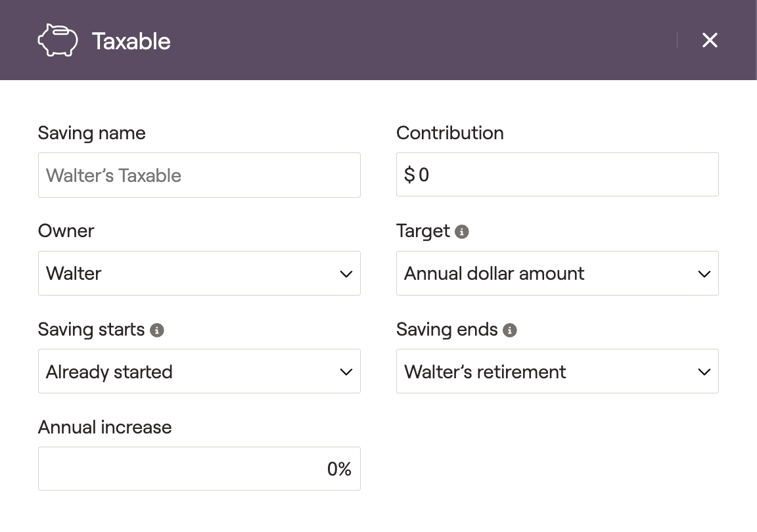
Task: Click the Contribution label
Action: [x=450, y=133]
